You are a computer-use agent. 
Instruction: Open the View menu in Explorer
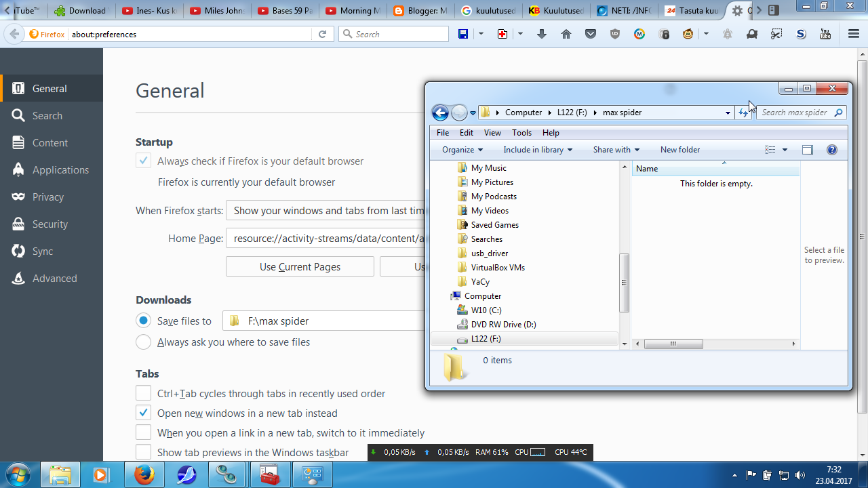[x=493, y=133]
